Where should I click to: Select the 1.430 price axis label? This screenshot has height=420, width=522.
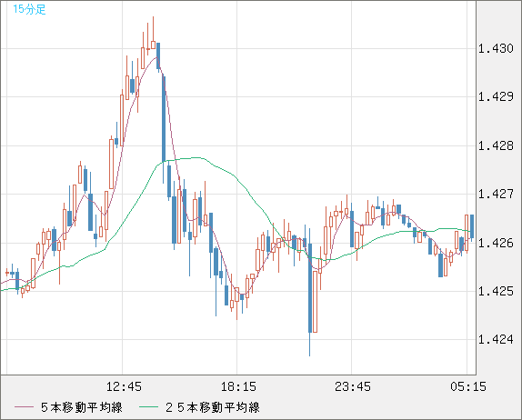[496, 48]
